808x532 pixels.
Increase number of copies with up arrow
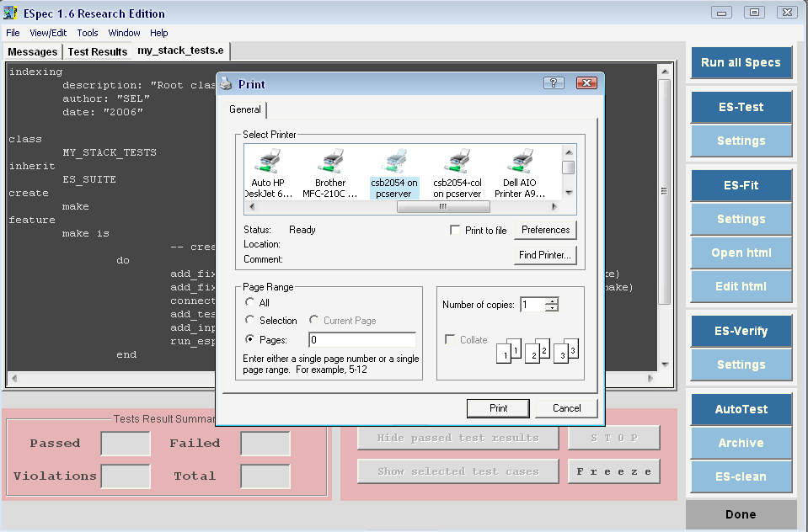552,301
